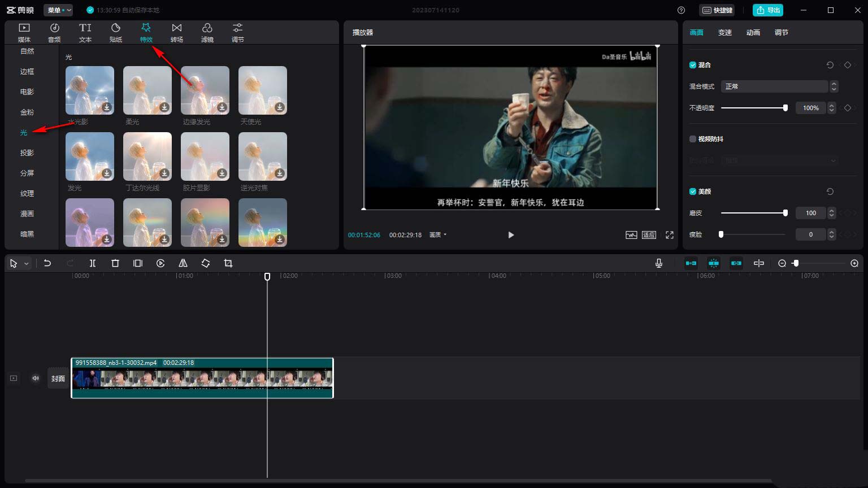Open the 菜单 dropdown menu
The height and width of the screenshot is (488, 868).
pyautogui.click(x=58, y=10)
